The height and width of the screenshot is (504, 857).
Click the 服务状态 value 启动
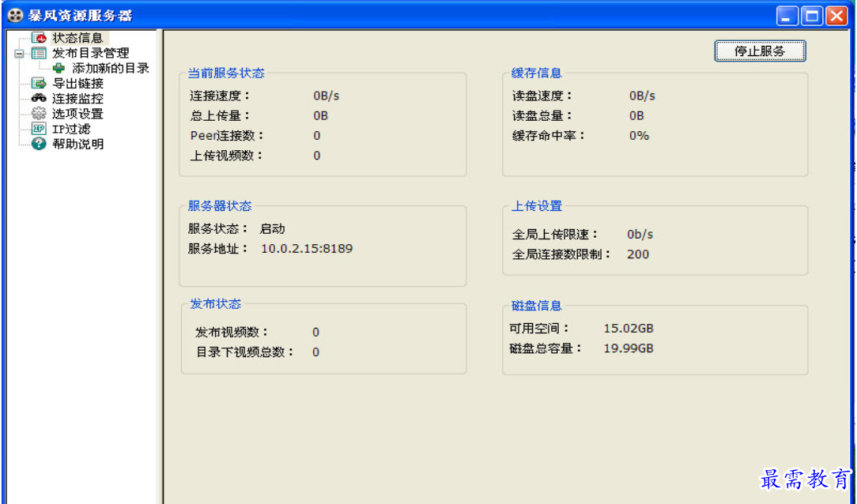pos(272,228)
